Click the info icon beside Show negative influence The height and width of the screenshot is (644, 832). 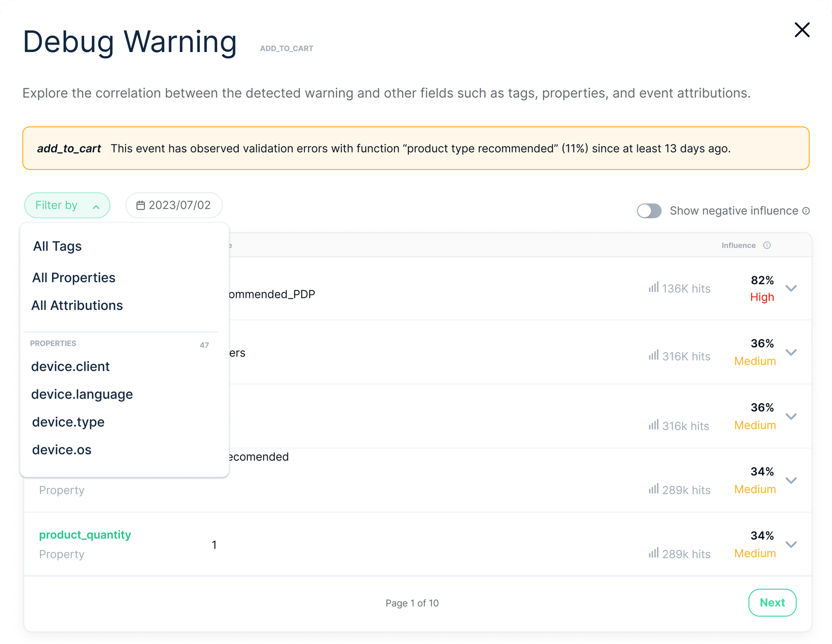806,211
